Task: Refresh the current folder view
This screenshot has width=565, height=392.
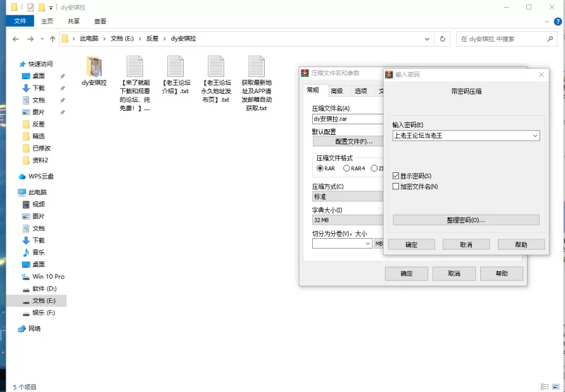Action: [x=443, y=39]
